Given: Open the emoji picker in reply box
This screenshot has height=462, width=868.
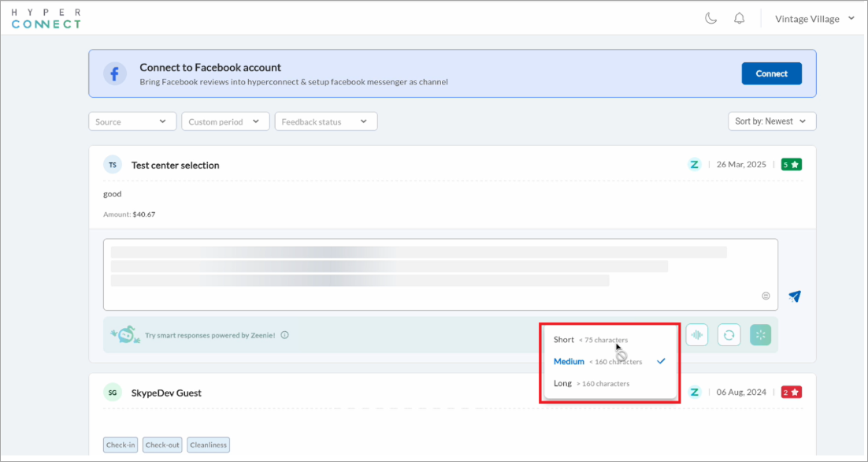Looking at the screenshot, I should (766, 296).
